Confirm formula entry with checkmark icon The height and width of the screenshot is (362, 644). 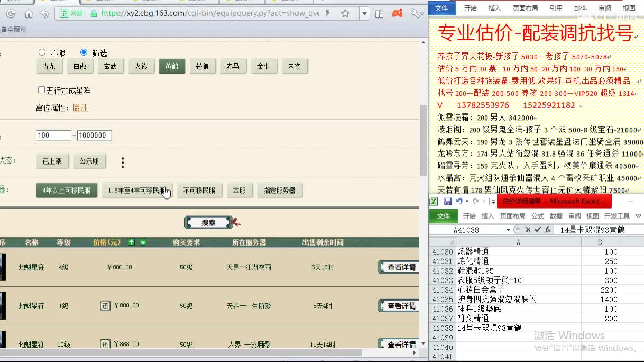tap(537, 230)
